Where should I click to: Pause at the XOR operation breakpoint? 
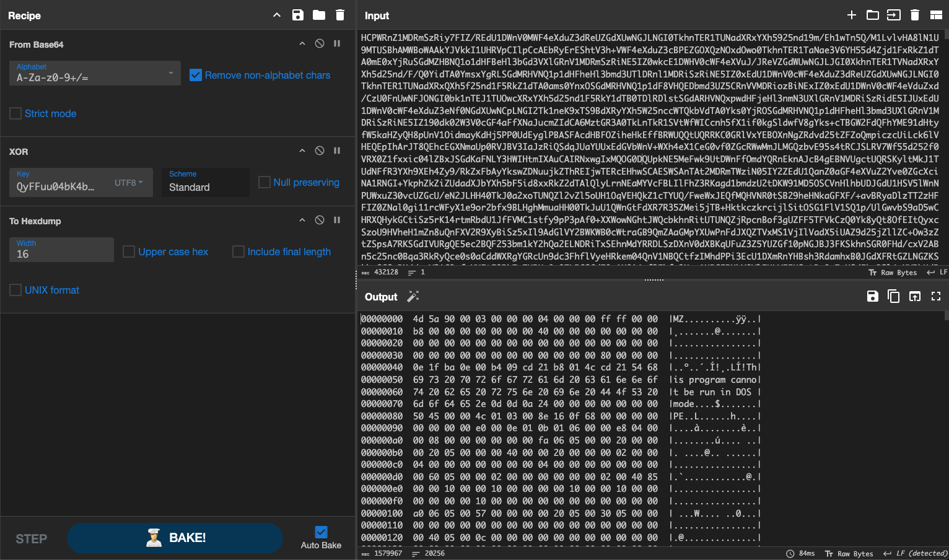pos(337,151)
